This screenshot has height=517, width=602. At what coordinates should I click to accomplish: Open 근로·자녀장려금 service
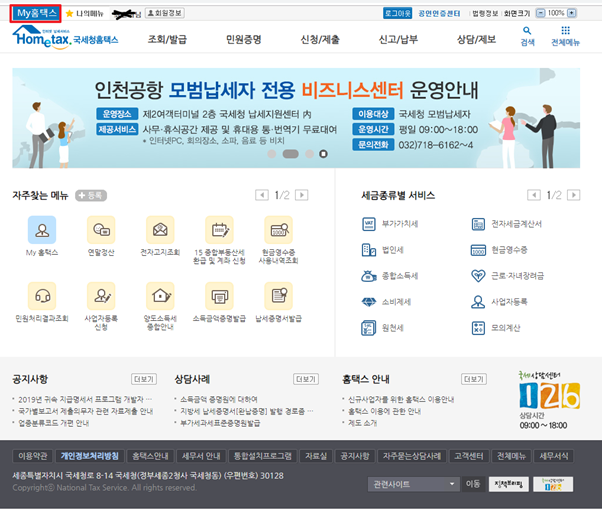(x=507, y=276)
